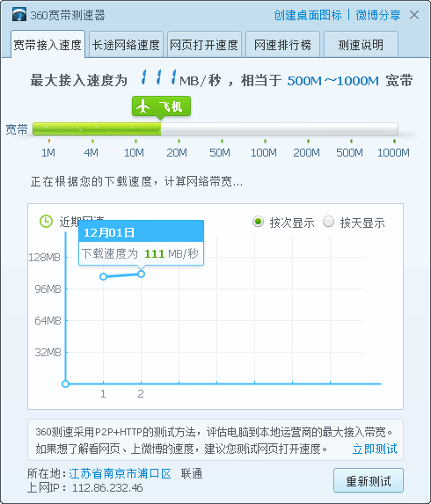Screen dimensions: 431x504
Task: Click the 500M scale label under the bar
Action: (x=350, y=152)
